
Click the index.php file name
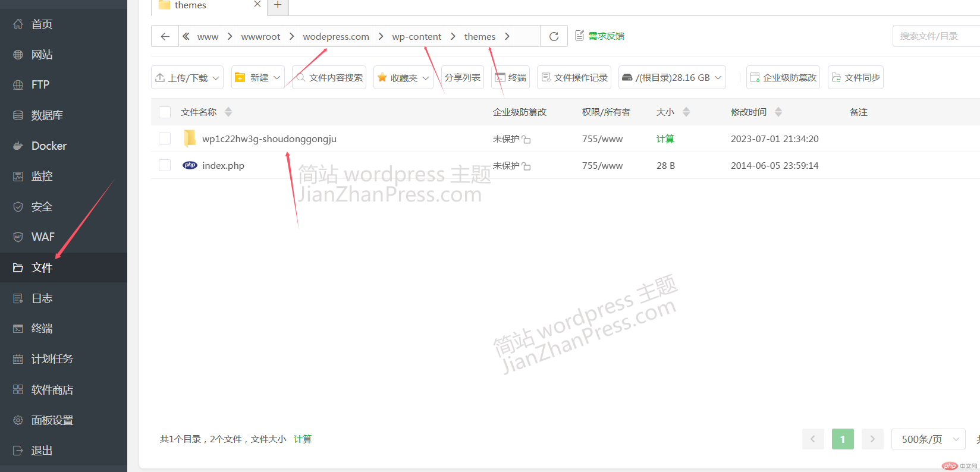click(x=223, y=165)
